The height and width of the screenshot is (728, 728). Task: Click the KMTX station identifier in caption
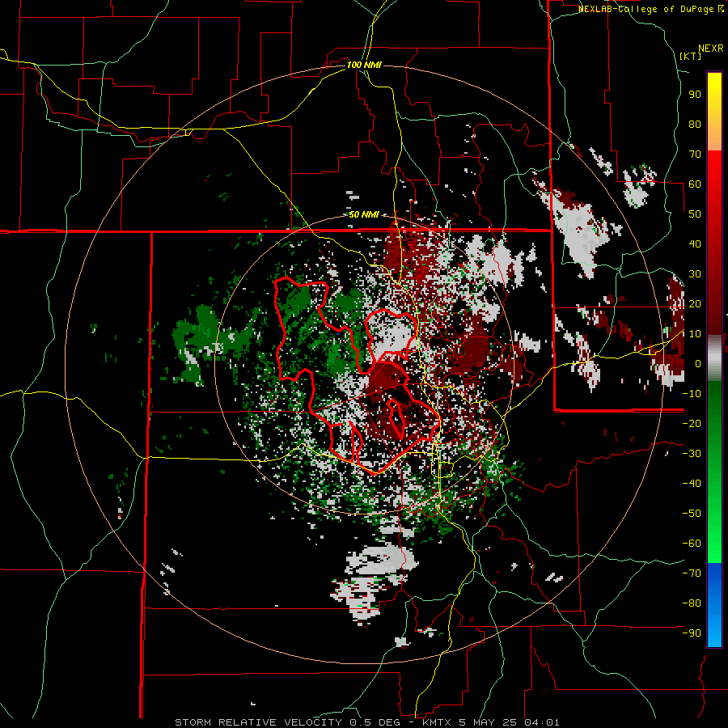[438, 722]
